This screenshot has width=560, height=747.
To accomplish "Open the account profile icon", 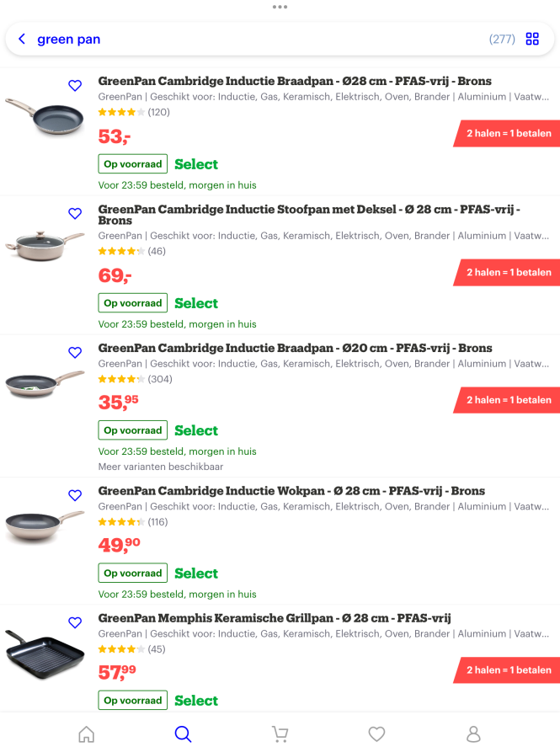I will [473, 734].
